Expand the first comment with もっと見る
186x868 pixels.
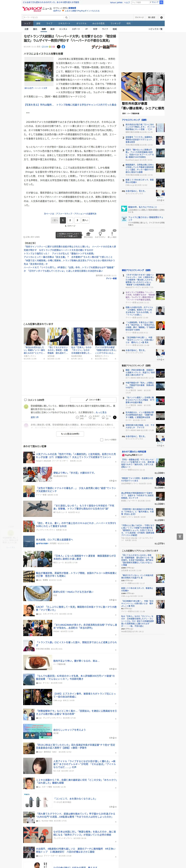point(101,412)
